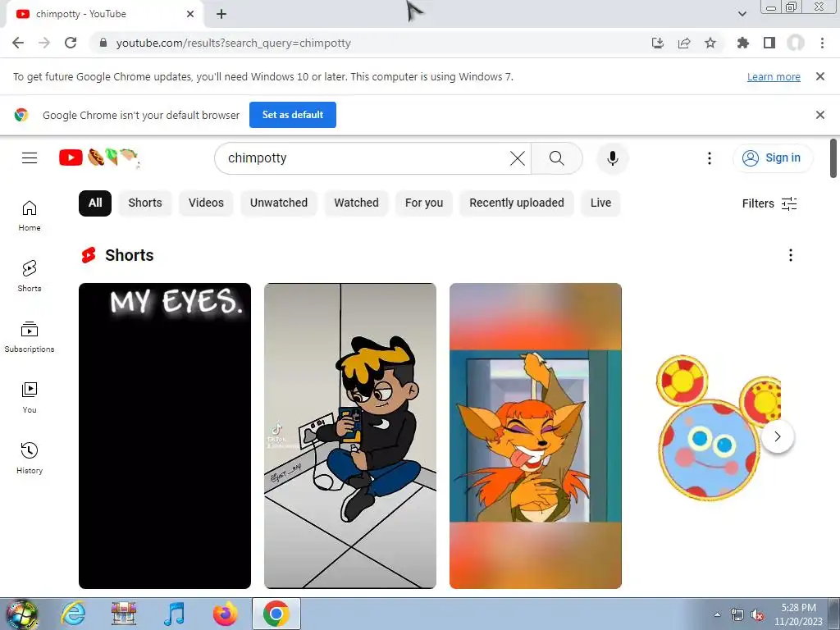Select the All filter chip
Image resolution: width=840 pixels, height=630 pixels.
pyautogui.click(x=95, y=203)
